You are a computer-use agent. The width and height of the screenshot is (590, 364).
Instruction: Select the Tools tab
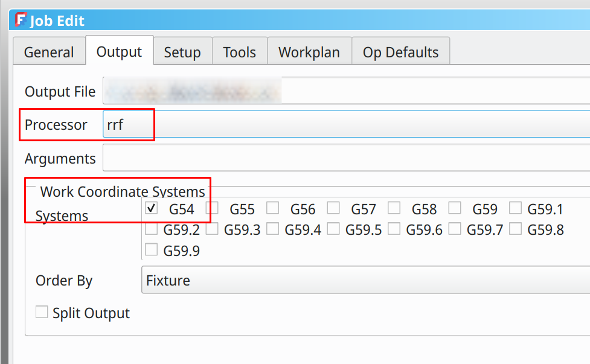239,53
